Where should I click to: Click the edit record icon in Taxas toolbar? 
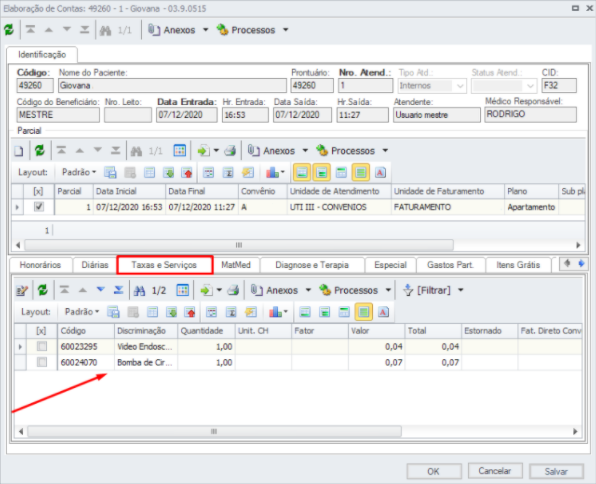click(x=22, y=290)
